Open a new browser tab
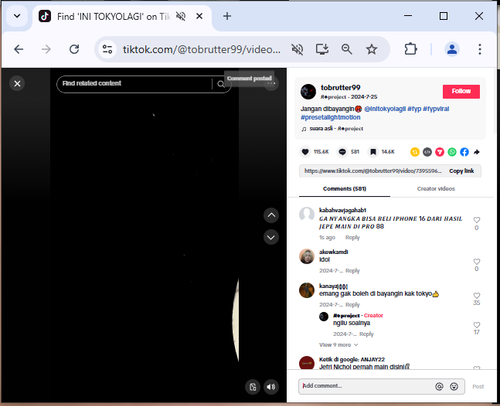The image size is (500, 406). coord(227,16)
